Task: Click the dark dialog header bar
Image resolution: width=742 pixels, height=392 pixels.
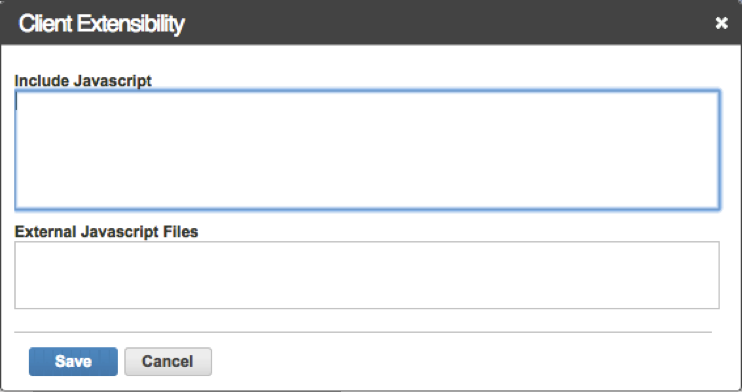Action: click(371, 23)
